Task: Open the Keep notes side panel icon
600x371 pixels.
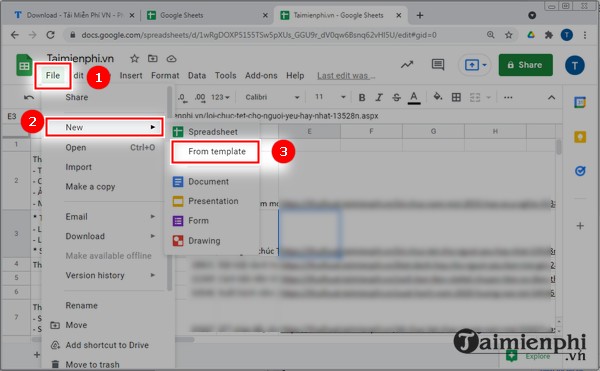Action: pyautogui.click(x=580, y=137)
